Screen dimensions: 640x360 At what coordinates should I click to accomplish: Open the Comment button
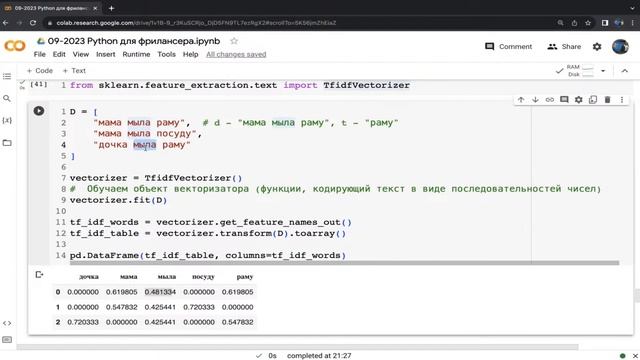508,47
